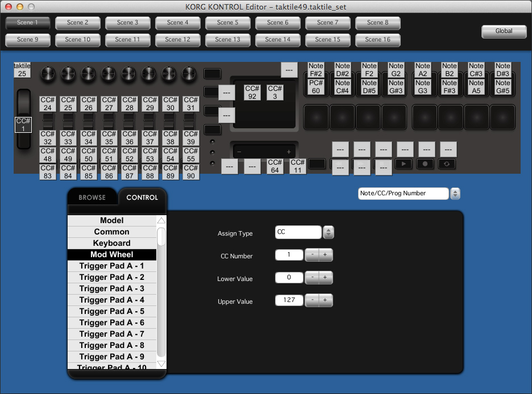Select the CC# 32 control label
Image resolution: width=532 pixels, height=394 pixels.
(48, 138)
